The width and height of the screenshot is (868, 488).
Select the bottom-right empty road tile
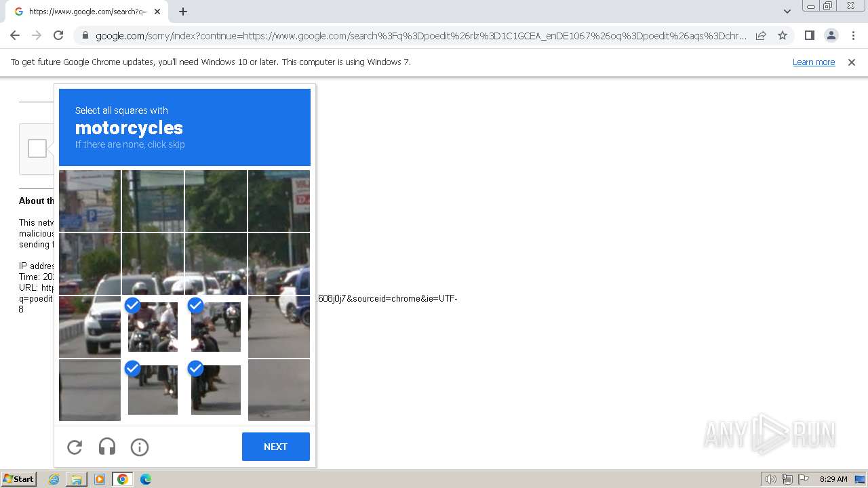[x=279, y=390]
